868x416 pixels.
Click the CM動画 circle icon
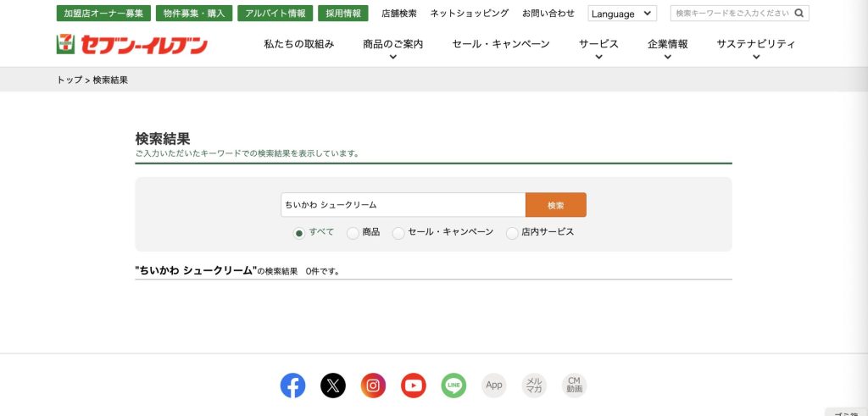coord(574,385)
